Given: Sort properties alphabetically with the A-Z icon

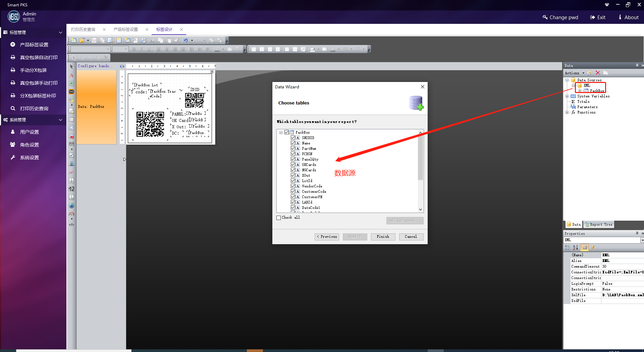Looking at the screenshot, I should [576, 248].
